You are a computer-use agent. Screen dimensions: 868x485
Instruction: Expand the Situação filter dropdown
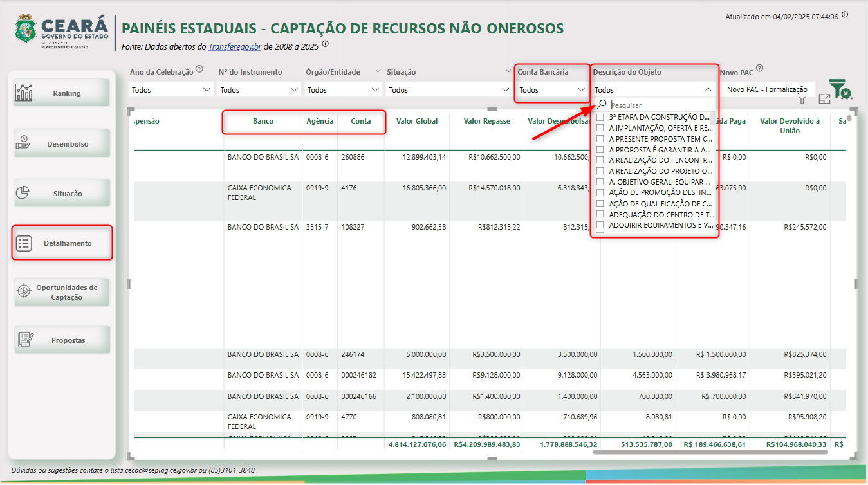click(x=449, y=90)
